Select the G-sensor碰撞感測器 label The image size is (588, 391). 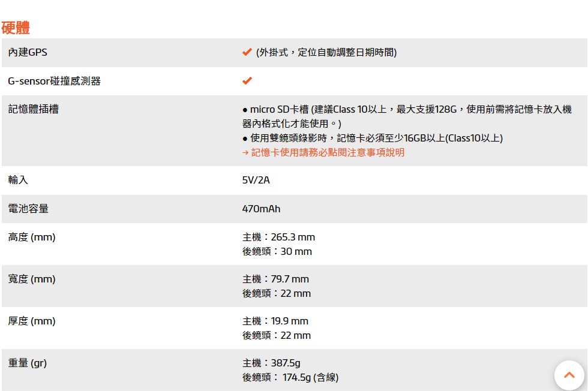point(55,81)
